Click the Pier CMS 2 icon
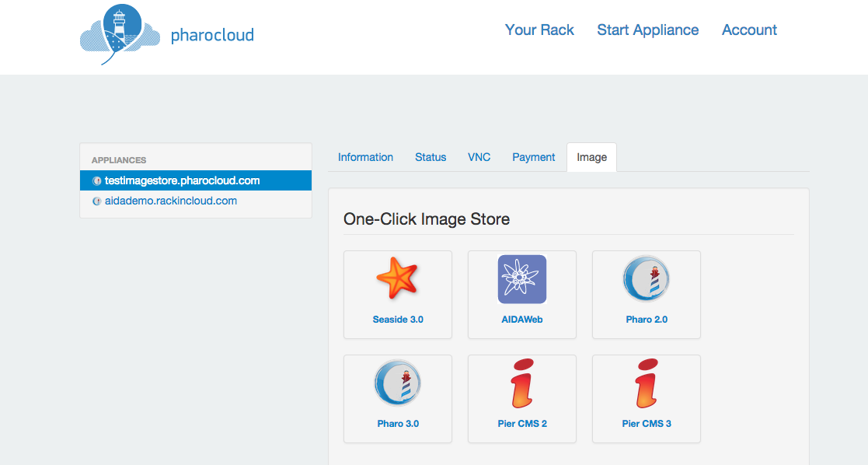The image size is (868, 465). coord(522,383)
